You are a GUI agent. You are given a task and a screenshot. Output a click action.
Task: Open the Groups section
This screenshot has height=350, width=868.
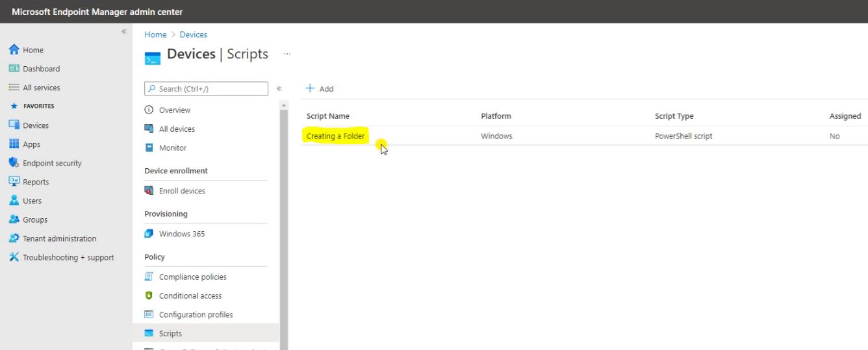[x=35, y=219]
